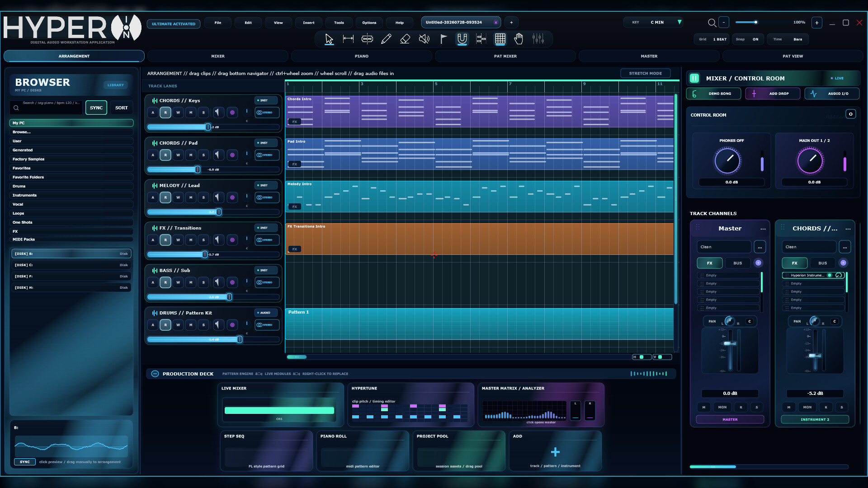This screenshot has width=868, height=488.
Task: Click the STRETCH MODE button
Action: (x=645, y=73)
